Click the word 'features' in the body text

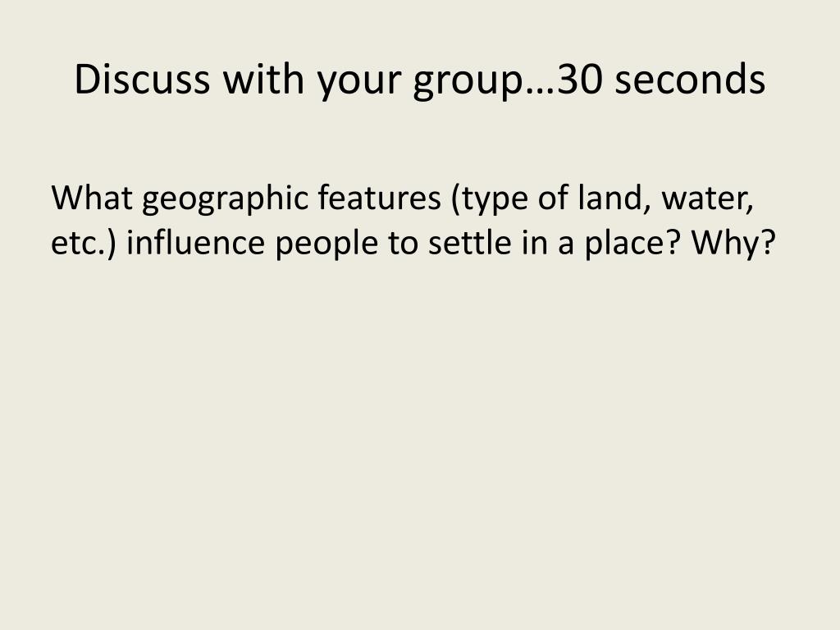(x=379, y=197)
